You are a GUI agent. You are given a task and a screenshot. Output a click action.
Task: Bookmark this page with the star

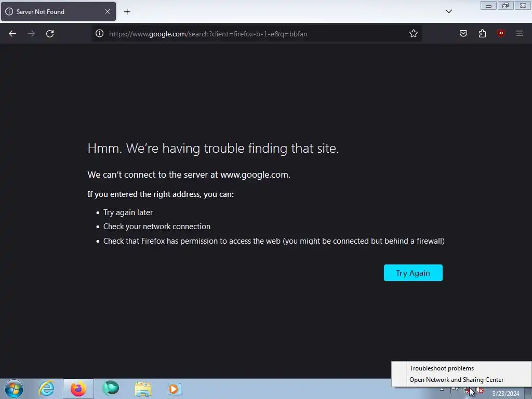pyautogui.click(x=413, y=34)
